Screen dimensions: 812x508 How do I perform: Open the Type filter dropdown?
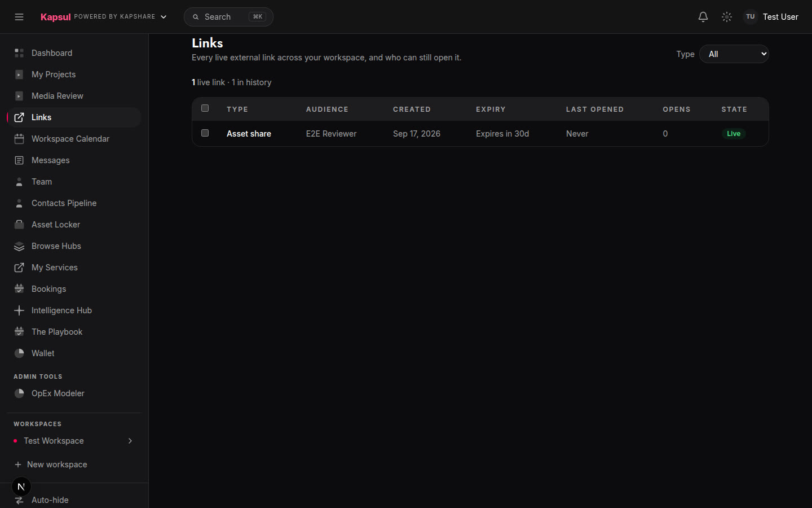[x=734, y=54]
